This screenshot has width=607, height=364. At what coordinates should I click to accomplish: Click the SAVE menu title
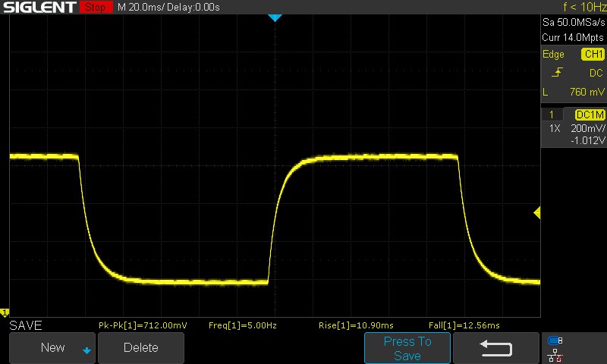click(x=26, y=325)
